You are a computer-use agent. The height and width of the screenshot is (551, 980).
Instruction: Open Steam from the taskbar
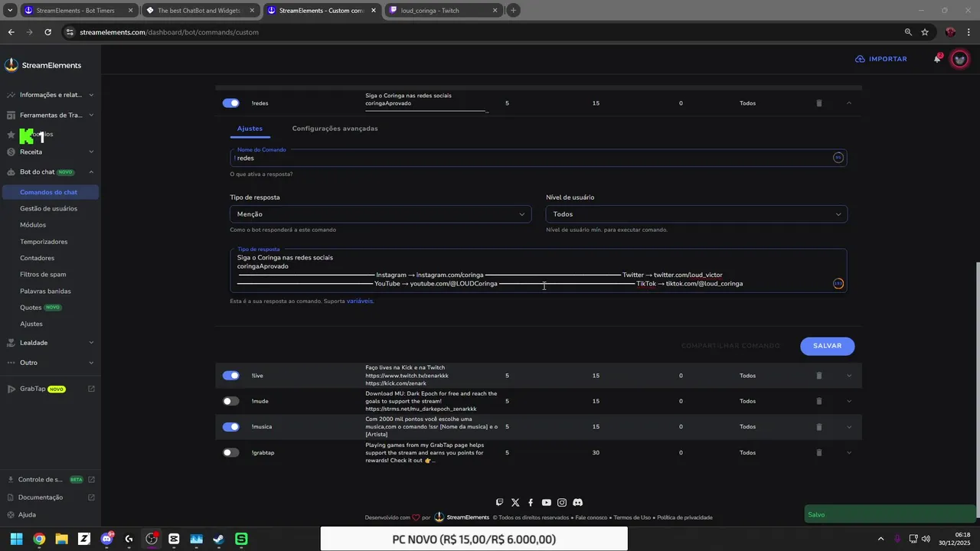click(219, 539)
